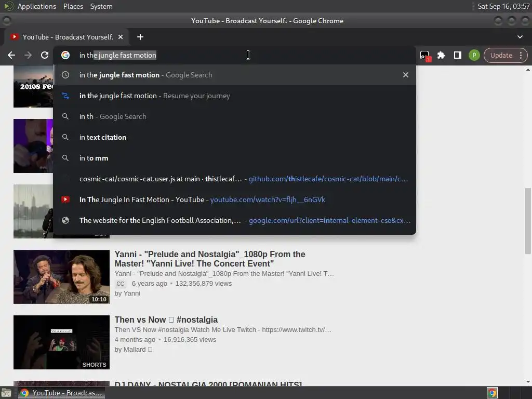The width and height of the screenshot is (532, 399).
Task: Remove the 'in the jungle fast motion' history suggestion
Action: click(x=405, y=75)
